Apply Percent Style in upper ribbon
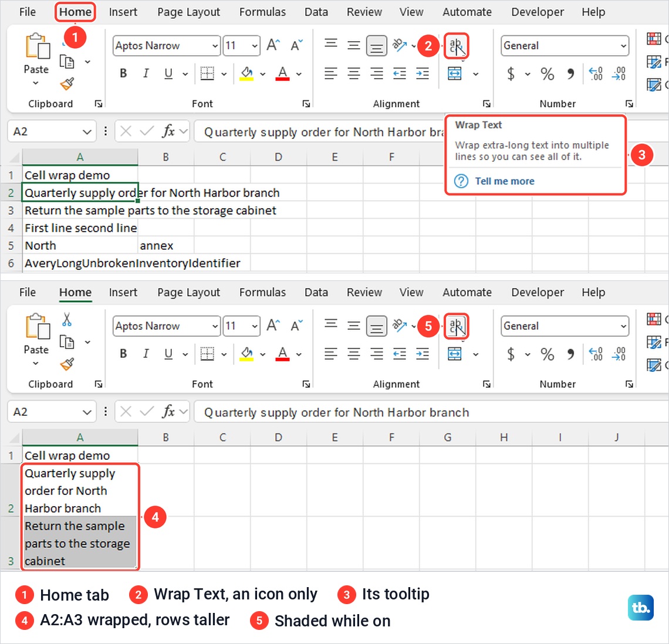 [x=548, y=74]
